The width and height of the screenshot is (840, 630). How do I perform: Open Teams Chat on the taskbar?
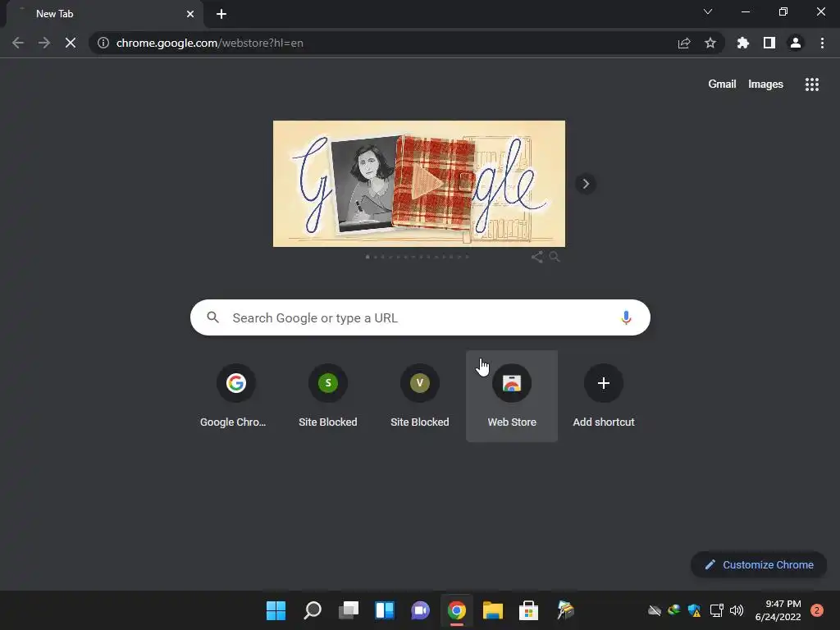tap(421, 610)
